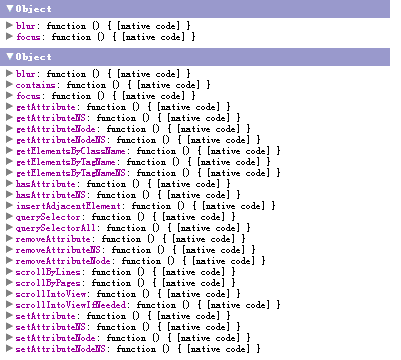Image resolution: width=401 pixels, height=360 pixels.
Task: Expand the triangle beside removeAttribute
Action: click(x=9, y=238)
